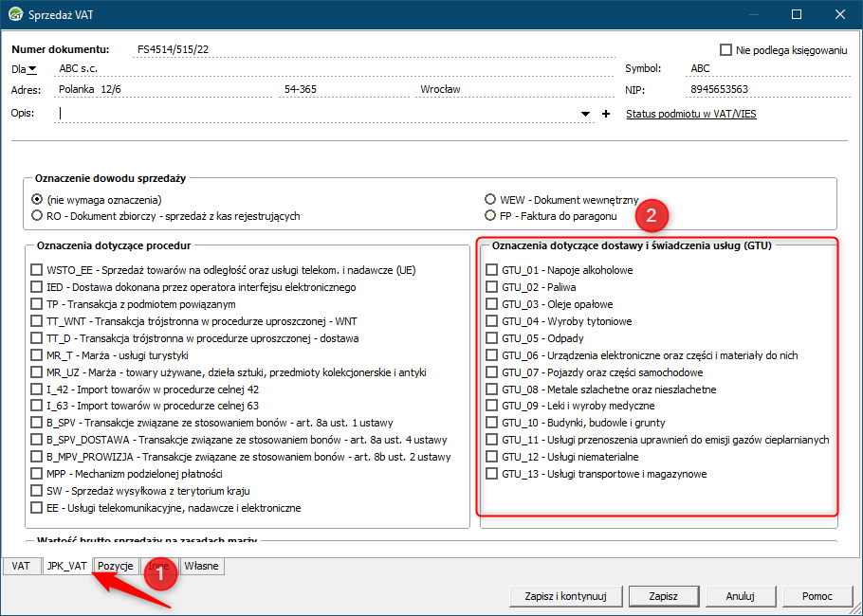The height and width of the screenshot is (616, 863).
Task: Check MR_T - Marża usługi turystyki
Action: click(36, 355)
